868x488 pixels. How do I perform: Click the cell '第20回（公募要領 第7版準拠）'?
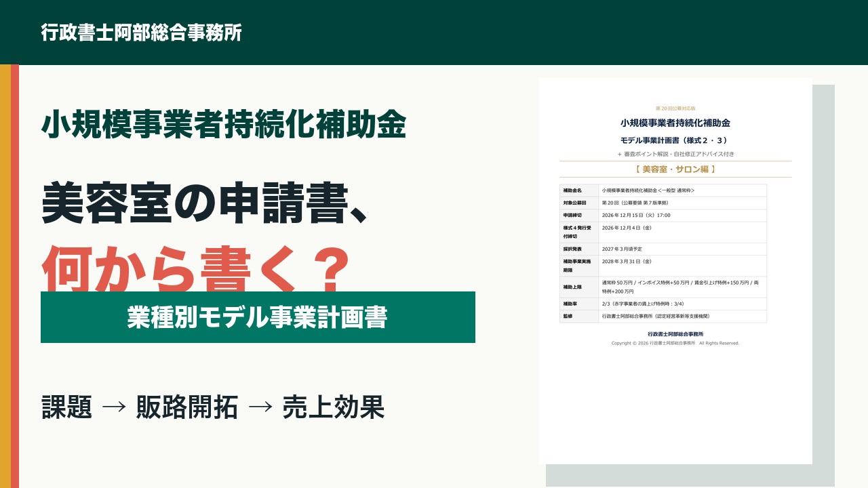[x=635, y=203]
